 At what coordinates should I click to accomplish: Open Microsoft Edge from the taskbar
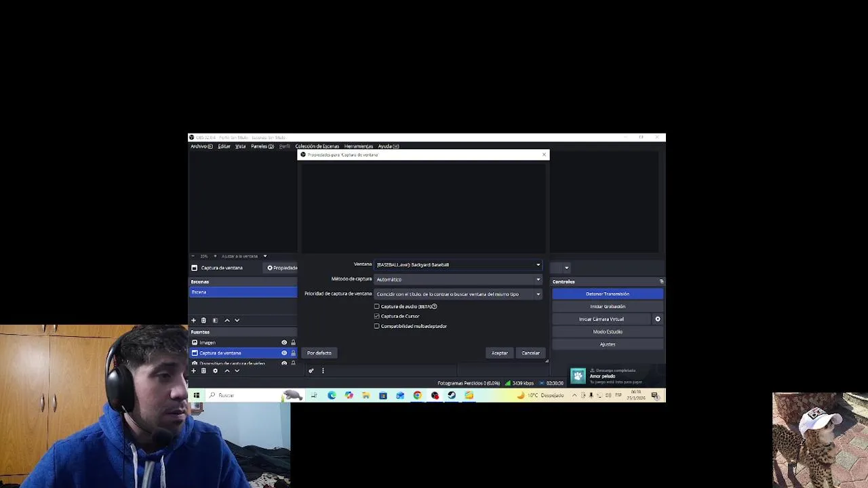[332, 395]
